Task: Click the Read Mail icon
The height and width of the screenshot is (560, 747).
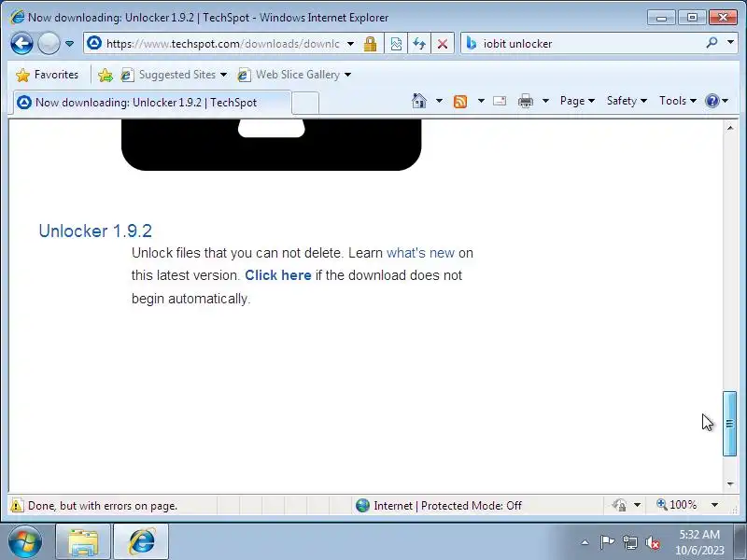Action: pyautogui.click(x=500, y=101)
